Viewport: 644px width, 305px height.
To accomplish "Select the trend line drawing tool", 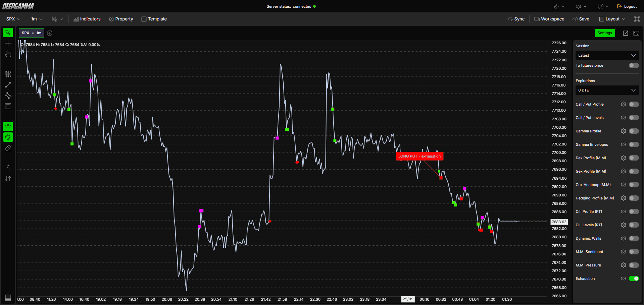I will (x=8, y=85).
